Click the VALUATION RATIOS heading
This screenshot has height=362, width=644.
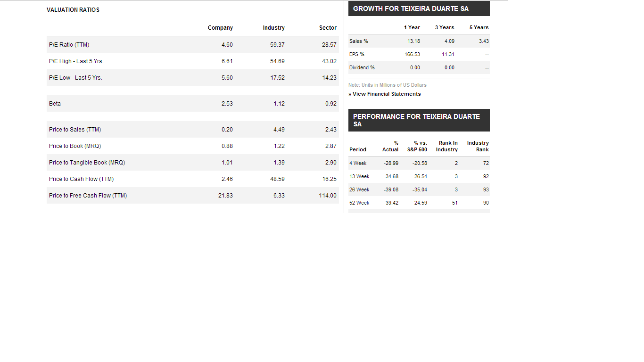point(73,10)
